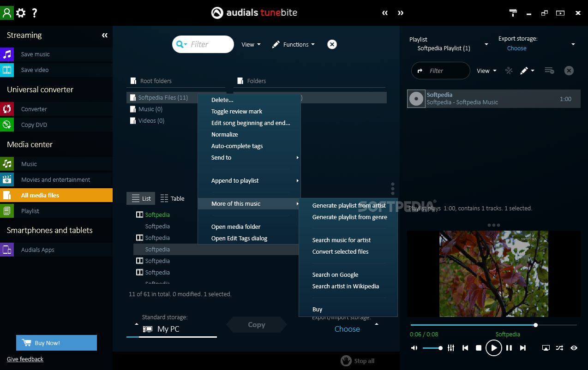The image size is (588, 370).
Task: Open Playlist in sidebar
Action: coord(56,211)
